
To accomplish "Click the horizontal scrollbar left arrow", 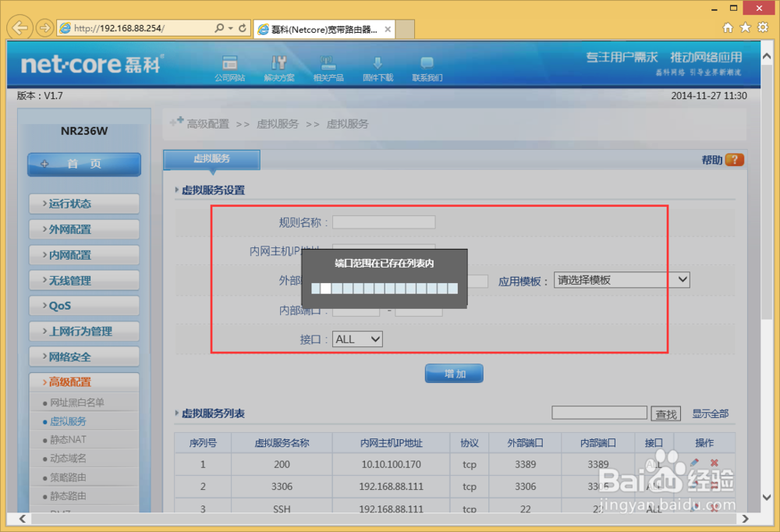I will click(x=23, y=519).
